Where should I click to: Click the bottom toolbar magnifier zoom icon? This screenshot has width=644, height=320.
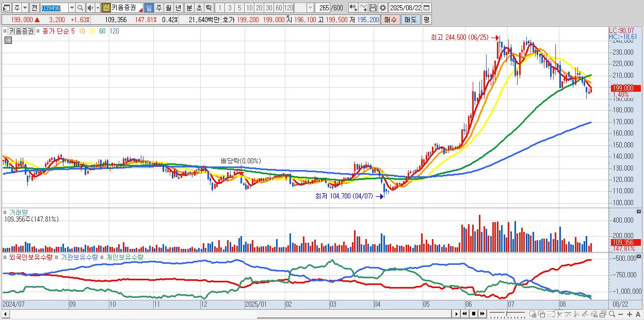coord(612,314)
